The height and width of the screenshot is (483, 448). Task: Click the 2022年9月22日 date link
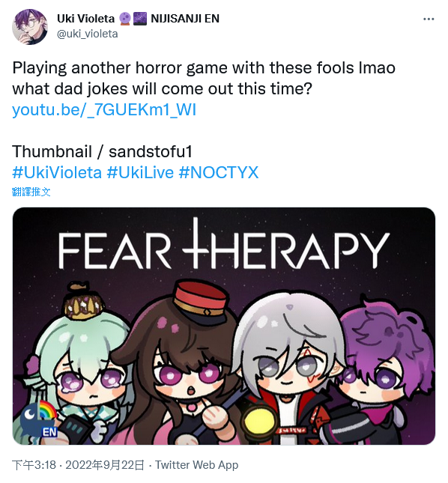[x=105, y=465]
